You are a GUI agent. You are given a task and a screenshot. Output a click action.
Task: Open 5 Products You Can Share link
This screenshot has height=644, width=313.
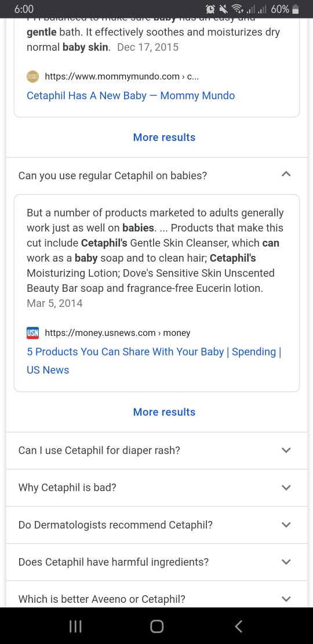pyautogui.click(x=154, y=361)
